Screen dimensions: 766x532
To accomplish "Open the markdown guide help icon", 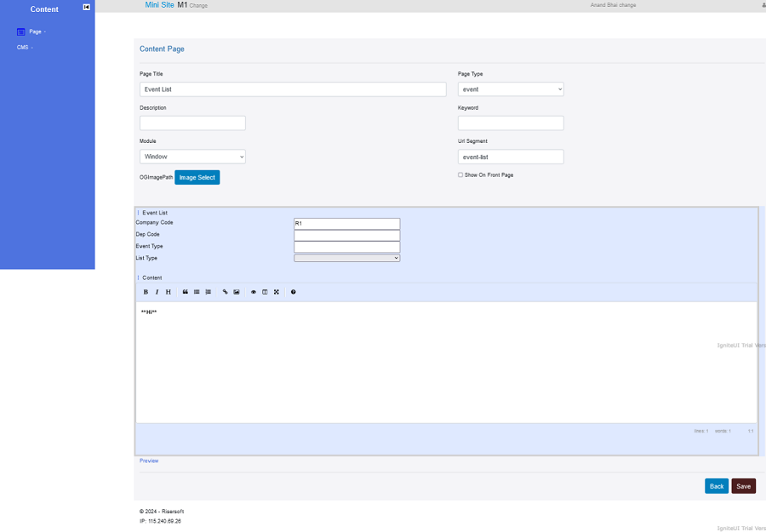I will click(294, 292).
